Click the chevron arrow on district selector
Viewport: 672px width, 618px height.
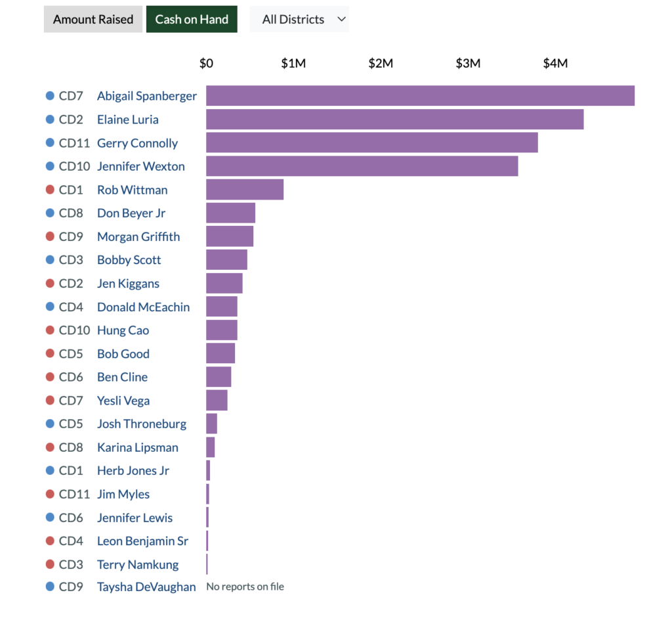[341, 20]
